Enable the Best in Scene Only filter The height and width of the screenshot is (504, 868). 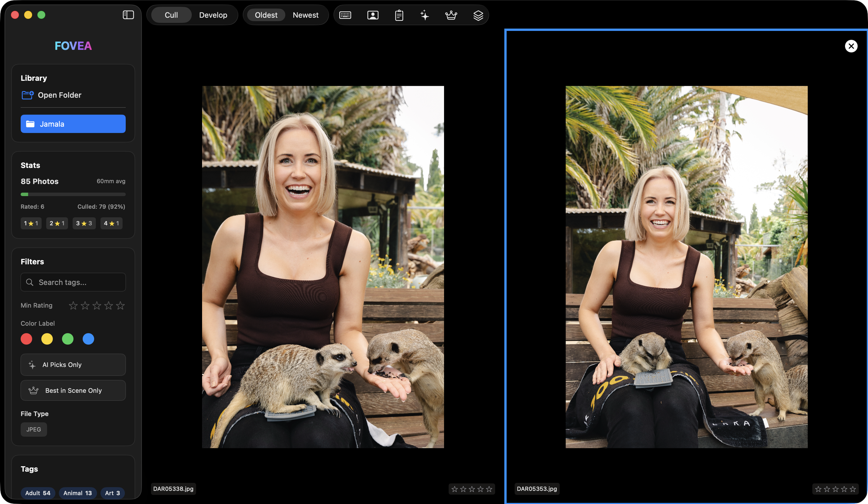point(73,390)
